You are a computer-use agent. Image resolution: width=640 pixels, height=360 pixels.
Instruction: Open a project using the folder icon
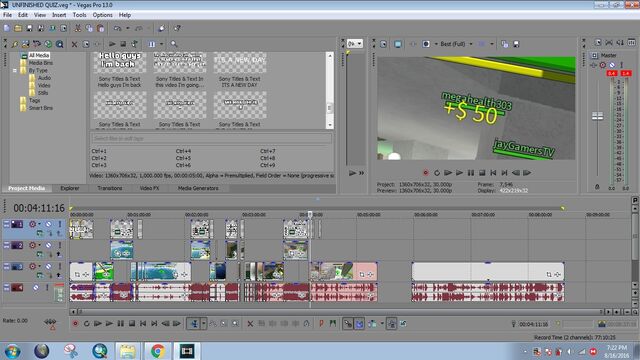[x=18, y=28]
